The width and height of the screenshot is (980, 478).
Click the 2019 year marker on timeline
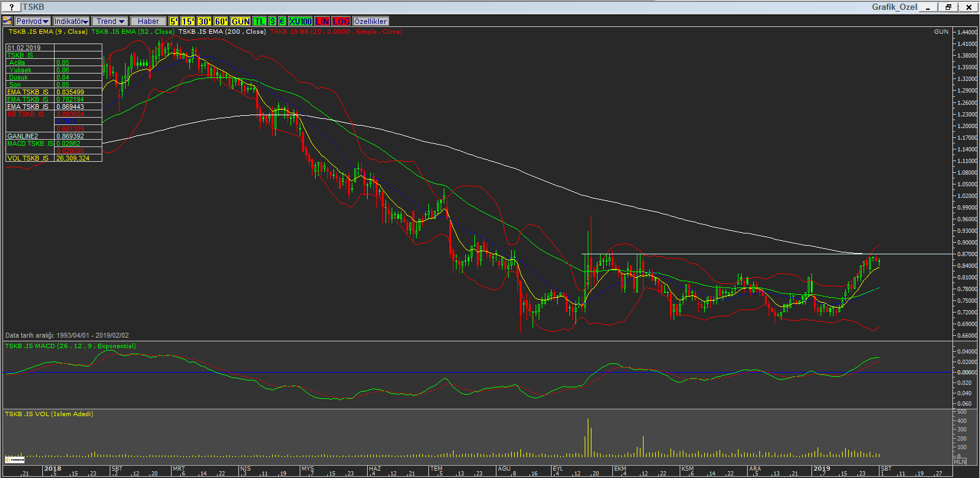(821, 469)
